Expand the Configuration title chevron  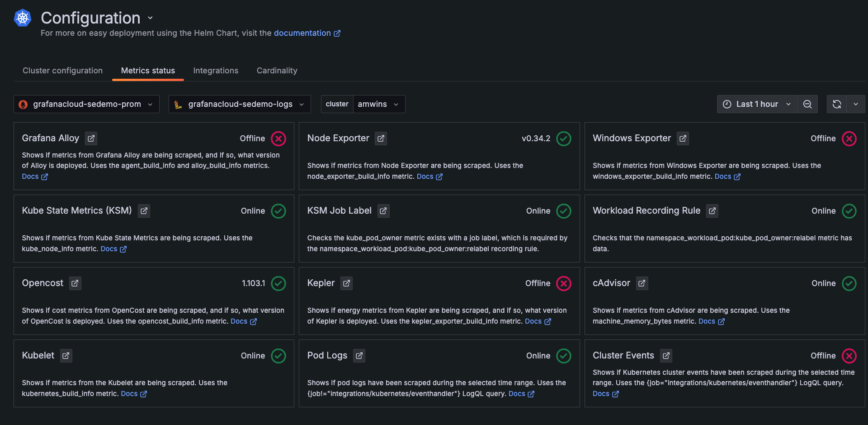(150, 18)
